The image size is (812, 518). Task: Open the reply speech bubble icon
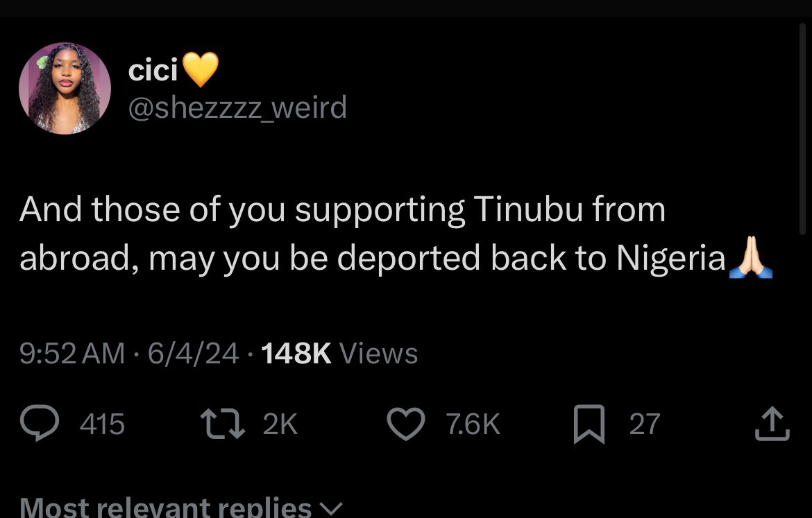(x=40, y=423)
